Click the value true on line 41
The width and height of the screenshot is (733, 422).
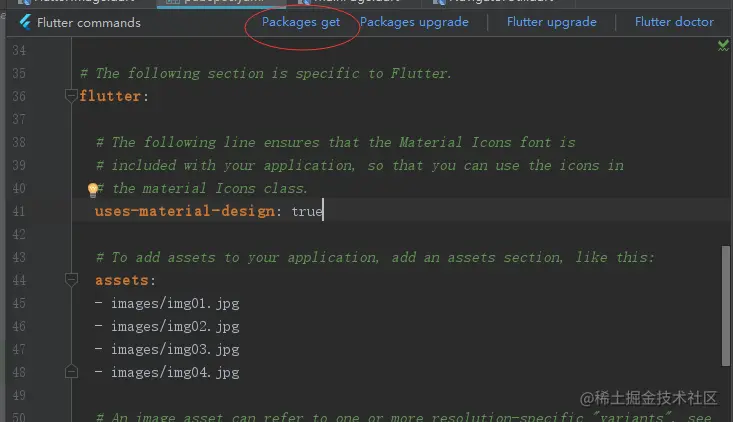coord(307,211)
